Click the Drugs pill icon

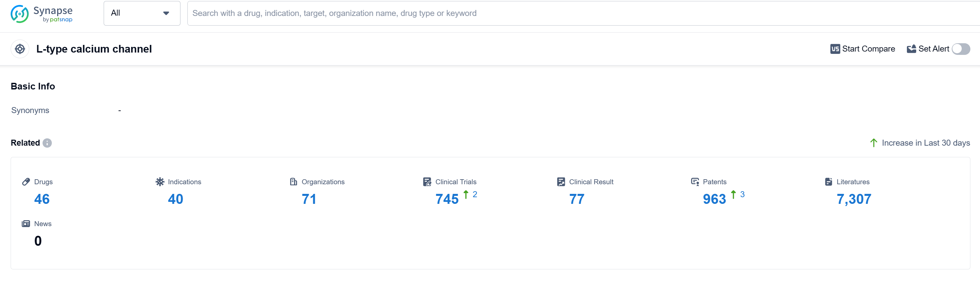26,182
